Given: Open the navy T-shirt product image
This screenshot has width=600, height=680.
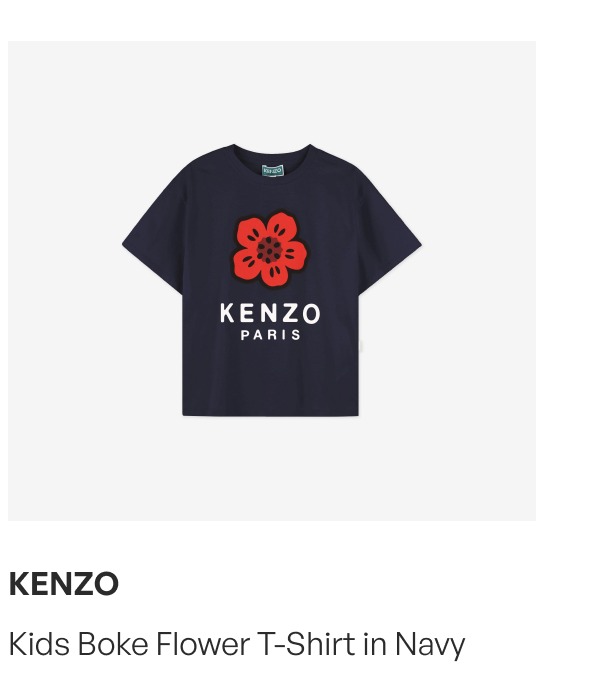Looking at the screenshot, I should [x=272, y=281].
